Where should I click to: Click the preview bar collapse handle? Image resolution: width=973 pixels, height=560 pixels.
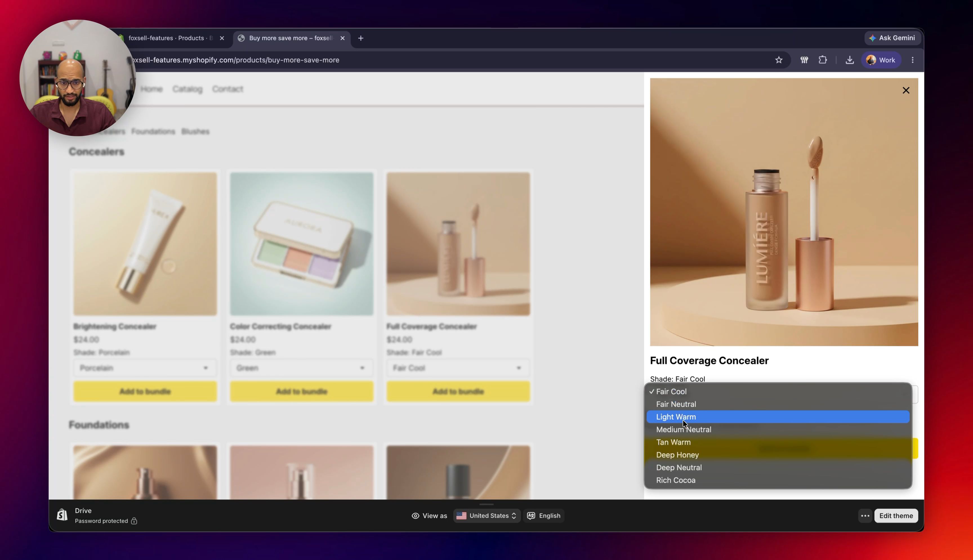[486, 504]
